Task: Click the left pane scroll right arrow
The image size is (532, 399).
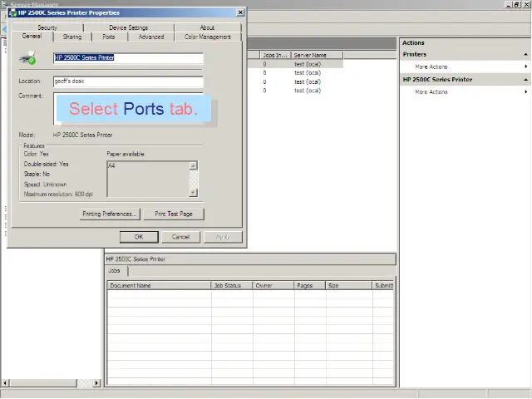Action: (x=96, y=383)
